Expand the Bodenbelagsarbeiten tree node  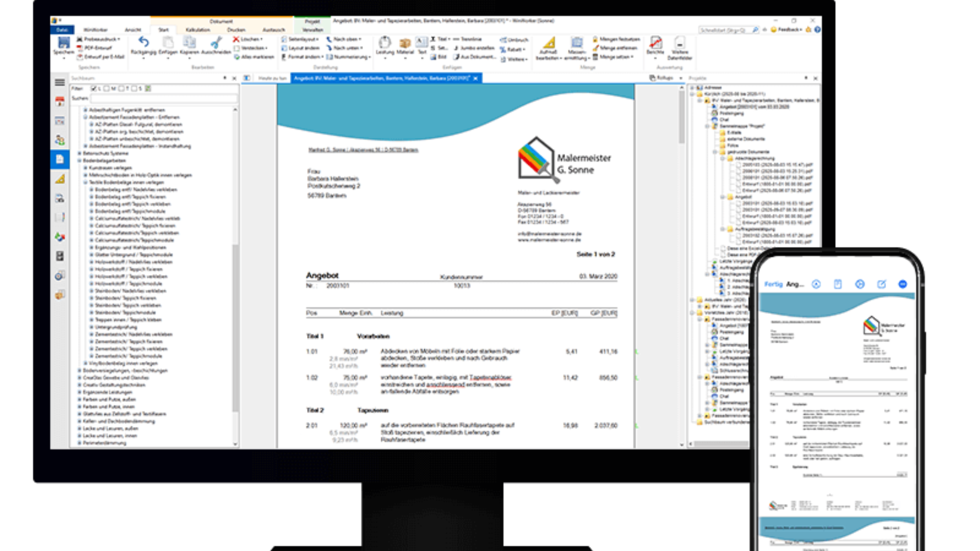[x=80, y=161]
